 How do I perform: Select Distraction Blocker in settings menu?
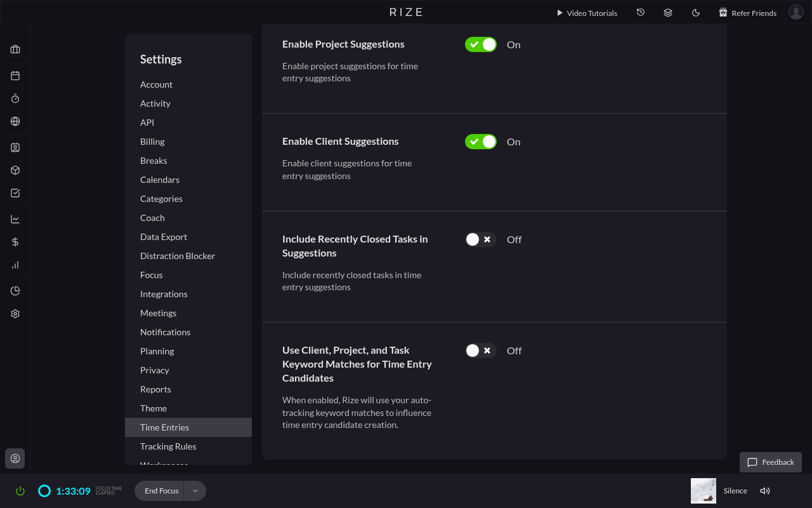click(178, 256)
